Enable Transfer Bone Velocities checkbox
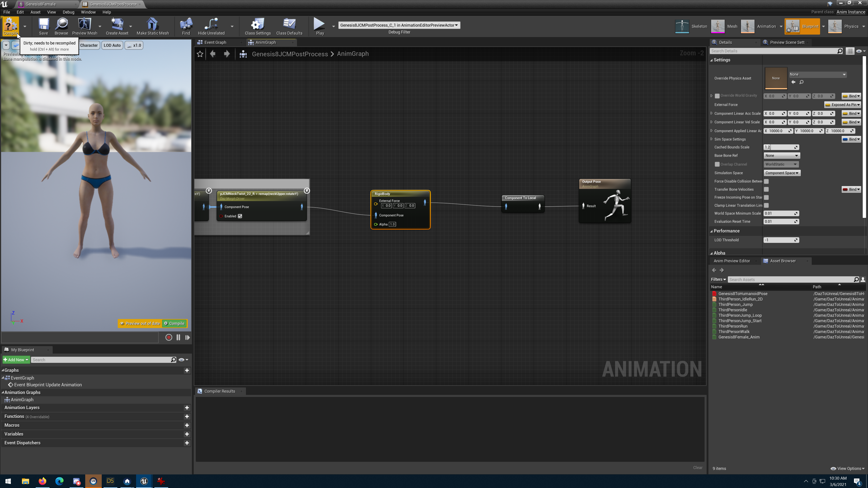 click(x=766, y=189)
